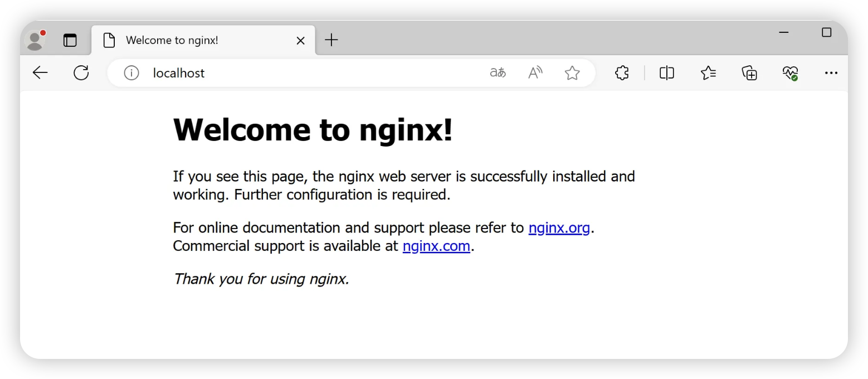The image size is (868, 379).
Task: Follow the nginx.com link
Action: tap(437, 245)
